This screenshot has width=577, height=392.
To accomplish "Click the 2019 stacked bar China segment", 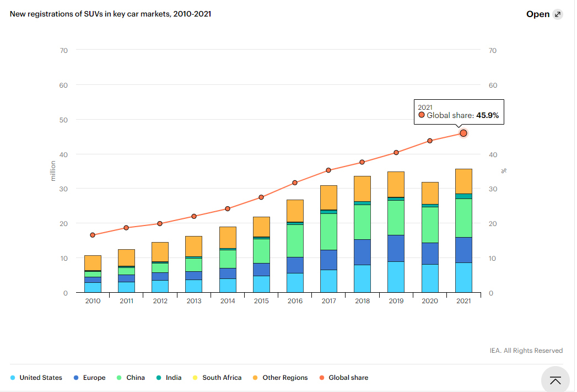I will [396, 218].
